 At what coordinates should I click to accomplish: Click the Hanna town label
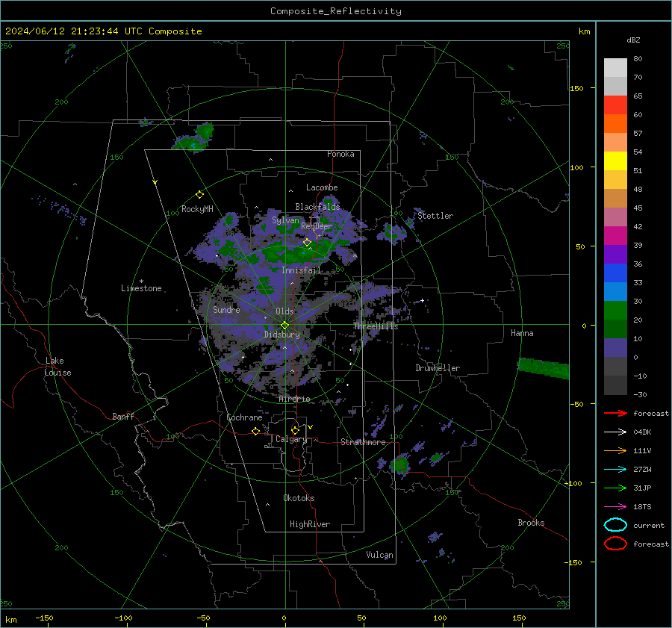click(x=522, y=334)
